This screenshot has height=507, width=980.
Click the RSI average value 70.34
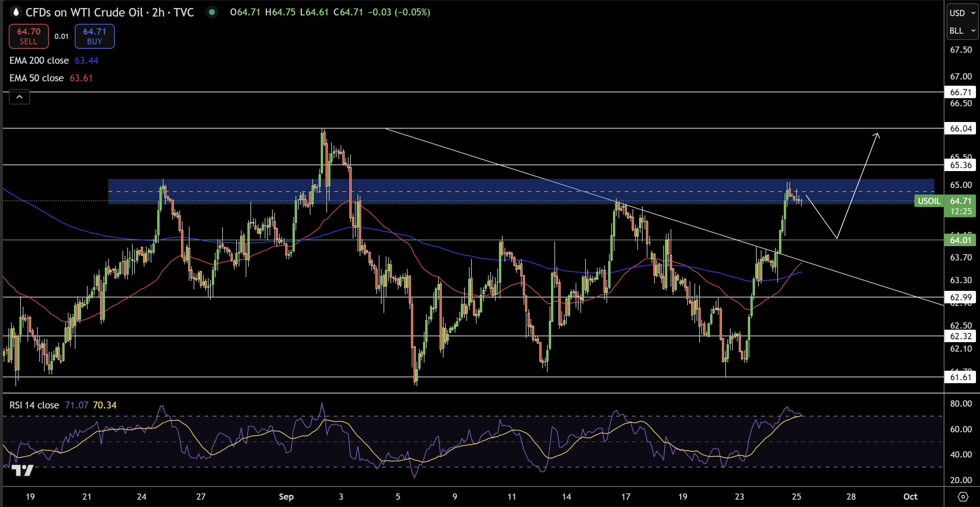[104, 405]
